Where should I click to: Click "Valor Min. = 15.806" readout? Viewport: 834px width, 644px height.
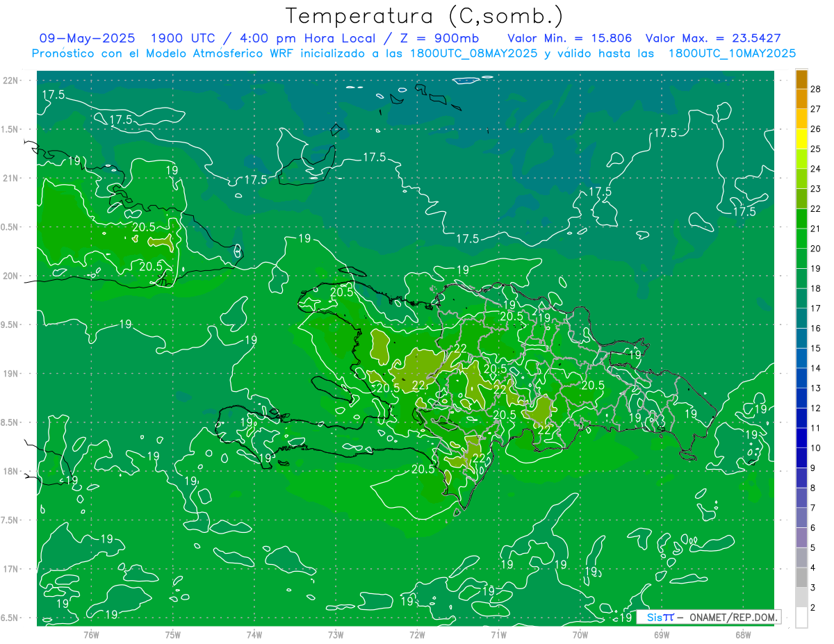(x=569, y=38)
